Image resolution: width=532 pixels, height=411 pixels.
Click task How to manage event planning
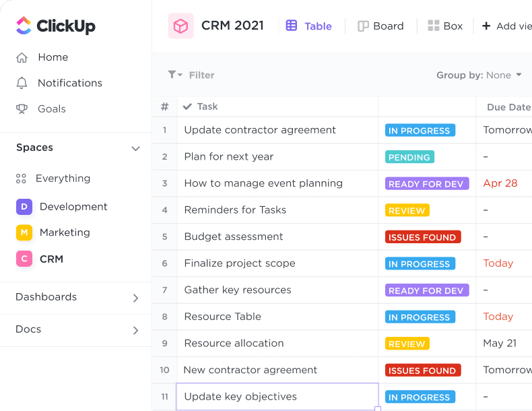pyautogui.click(x=263, y=183)
